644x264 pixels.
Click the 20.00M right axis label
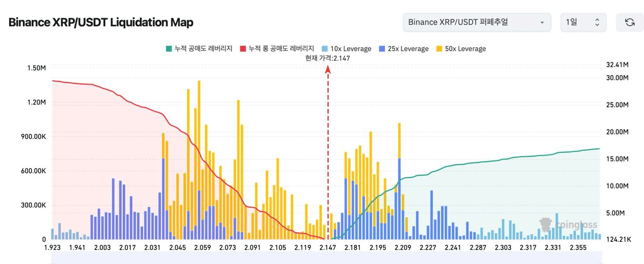618,132
